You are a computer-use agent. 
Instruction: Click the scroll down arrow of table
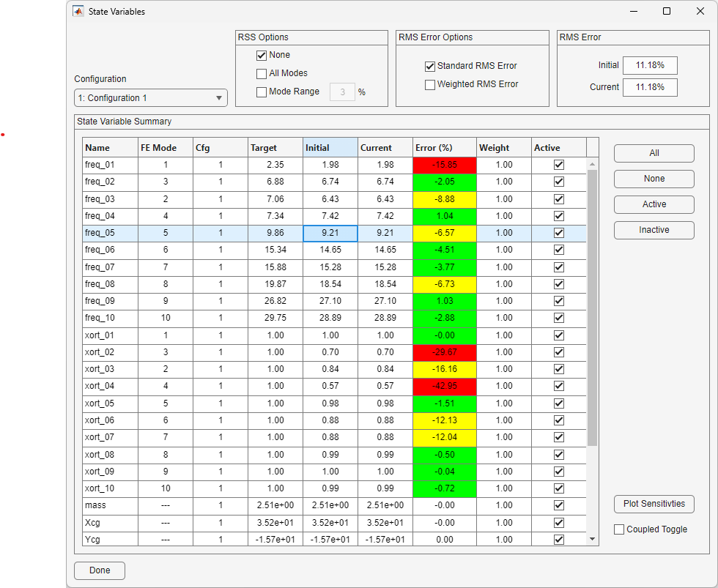pos(592,539)
